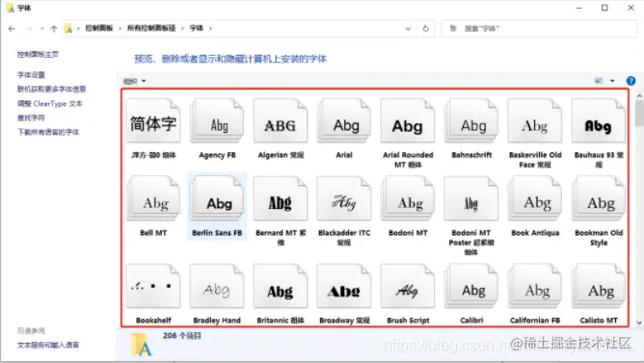Viewport: 644px width, 363px height.
Task: Click the Bradley Hand font icon
Action: (x=217, y=286)
